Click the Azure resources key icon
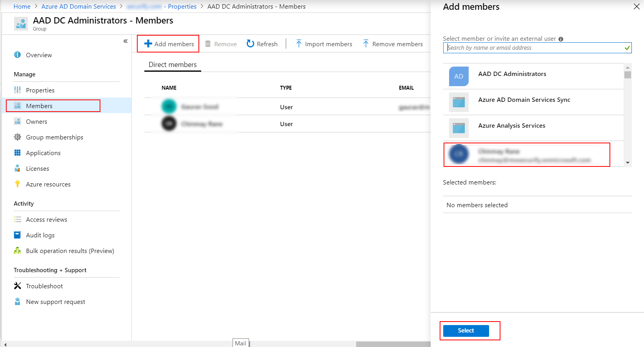The width and height of the screenshot is (644, 347). point(18,184)
